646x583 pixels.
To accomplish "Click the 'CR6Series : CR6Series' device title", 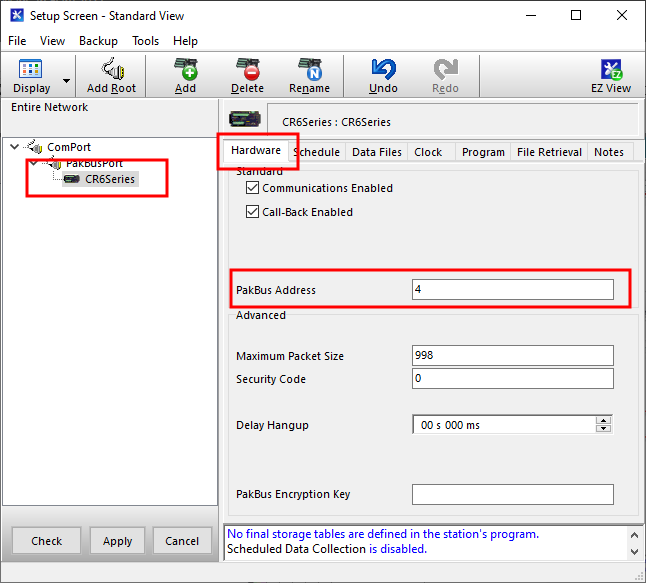I will (x=336, y=122).
